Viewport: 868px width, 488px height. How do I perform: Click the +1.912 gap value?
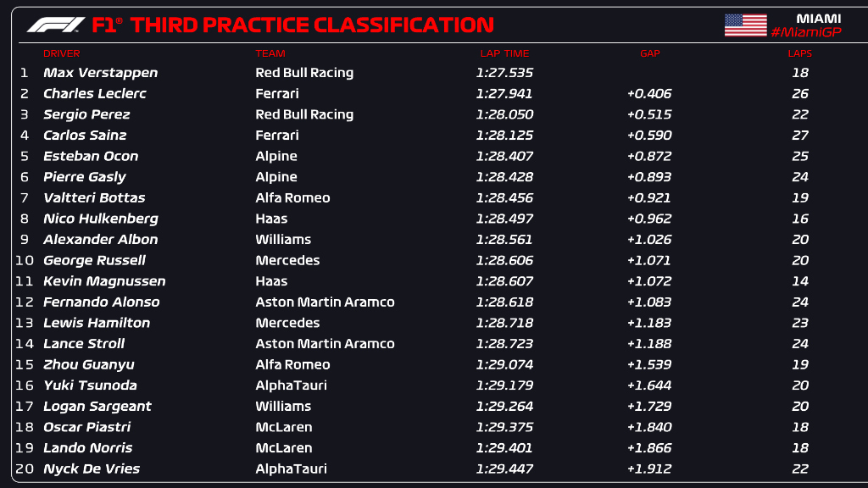point(649,469)
